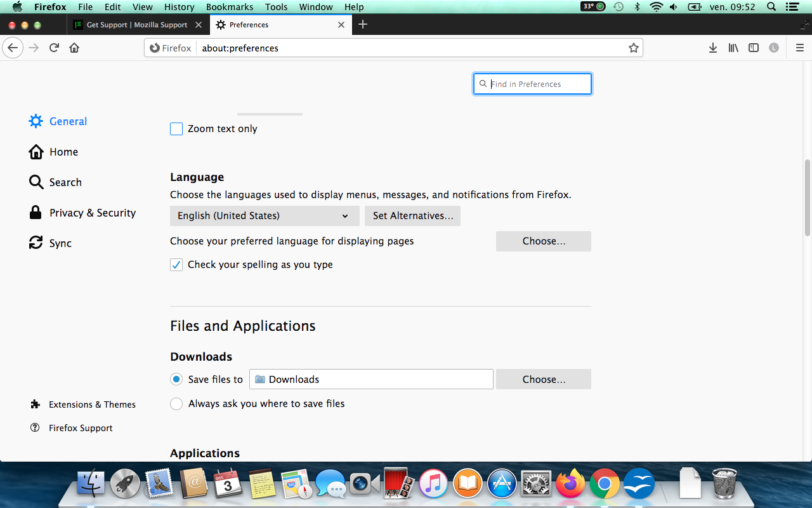The width and height of the screenshot is (812, 508).
Task: Open Notification Center from the menu bar
Action: click(x=792, y=7)
